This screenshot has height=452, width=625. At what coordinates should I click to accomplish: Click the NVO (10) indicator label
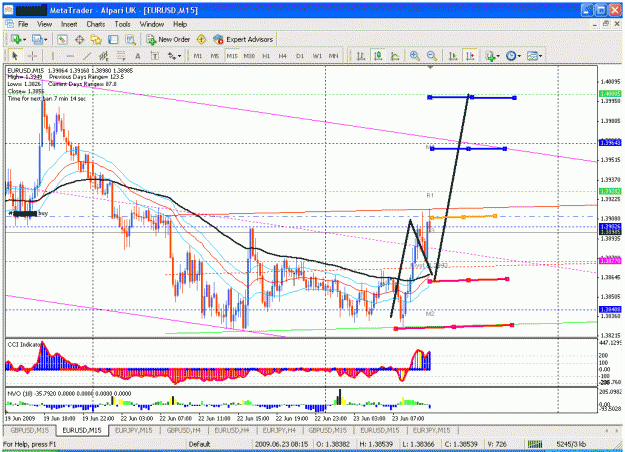(20, 393)
